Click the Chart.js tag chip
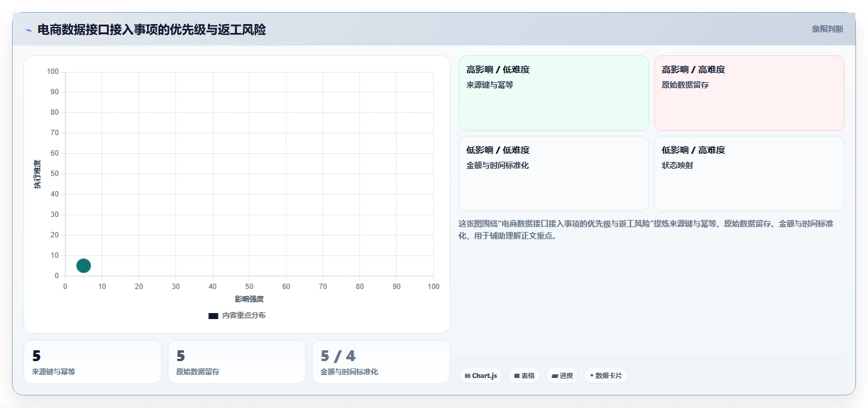The height and width of the screenshot is (408, 868). point(480,376)
